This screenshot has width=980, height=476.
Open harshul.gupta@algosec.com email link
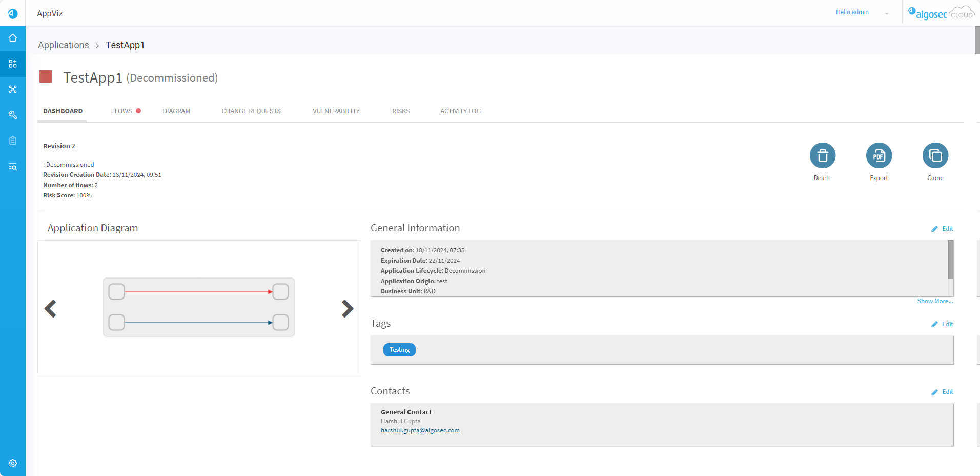coord(420,430)
